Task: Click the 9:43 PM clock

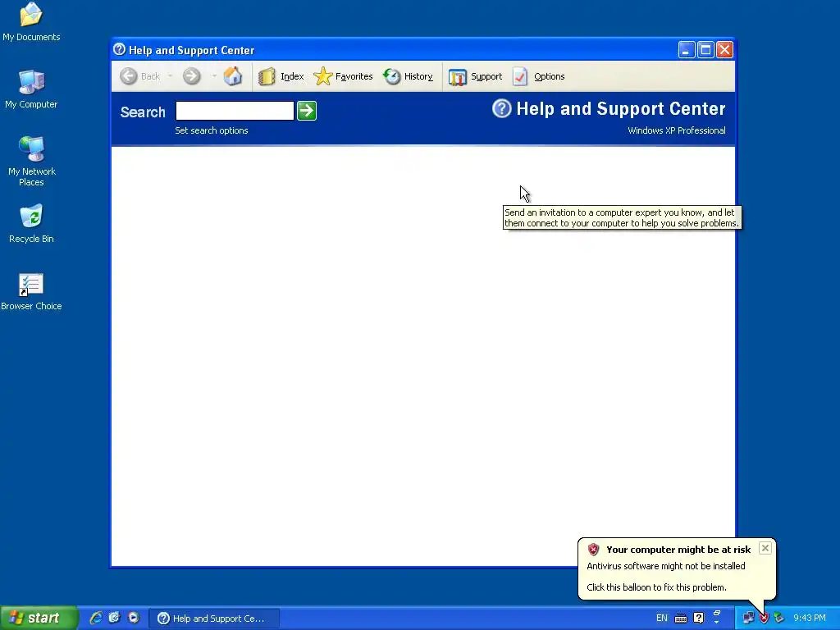Action: click(x=810, y=619)
